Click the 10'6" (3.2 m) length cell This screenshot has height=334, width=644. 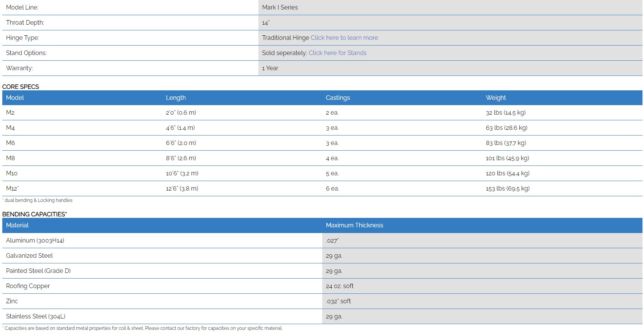[x=182, y=173]
